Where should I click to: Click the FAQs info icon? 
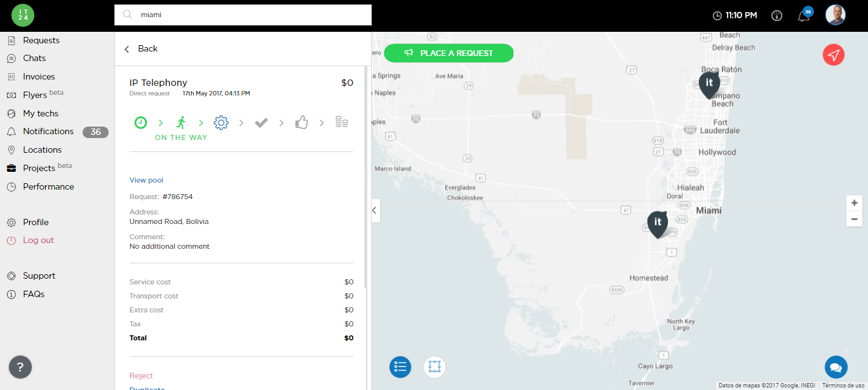click(x=11, y=295)
